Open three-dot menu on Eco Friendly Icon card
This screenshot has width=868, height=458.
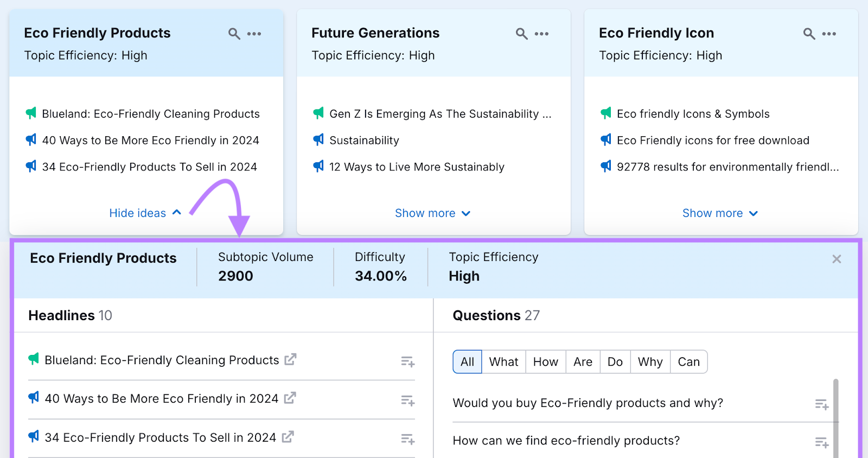[829, 34]
